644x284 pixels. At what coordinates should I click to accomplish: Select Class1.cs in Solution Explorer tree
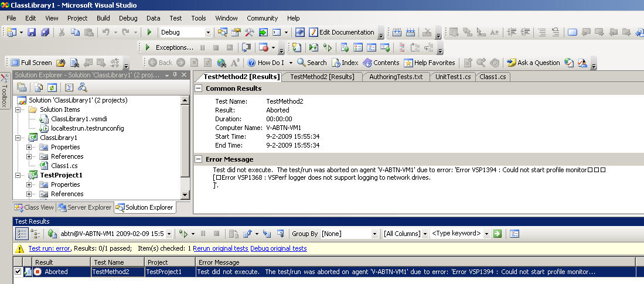[63, 166]
